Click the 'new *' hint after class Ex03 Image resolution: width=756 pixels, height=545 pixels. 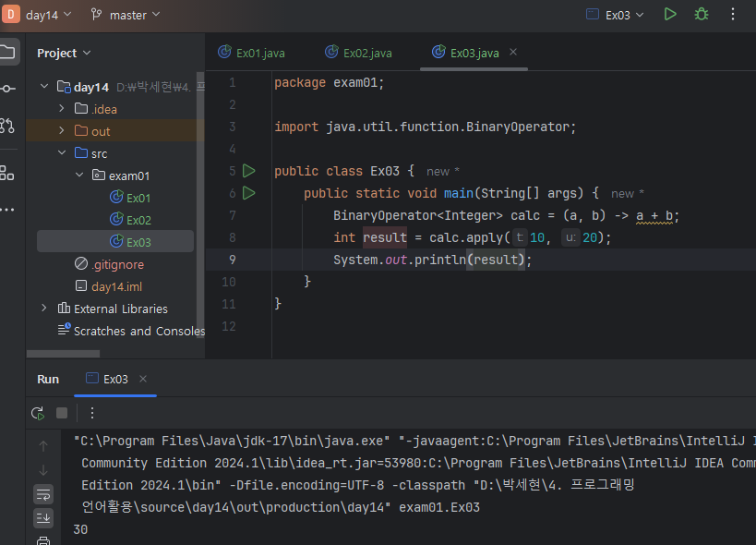(442, 171)
